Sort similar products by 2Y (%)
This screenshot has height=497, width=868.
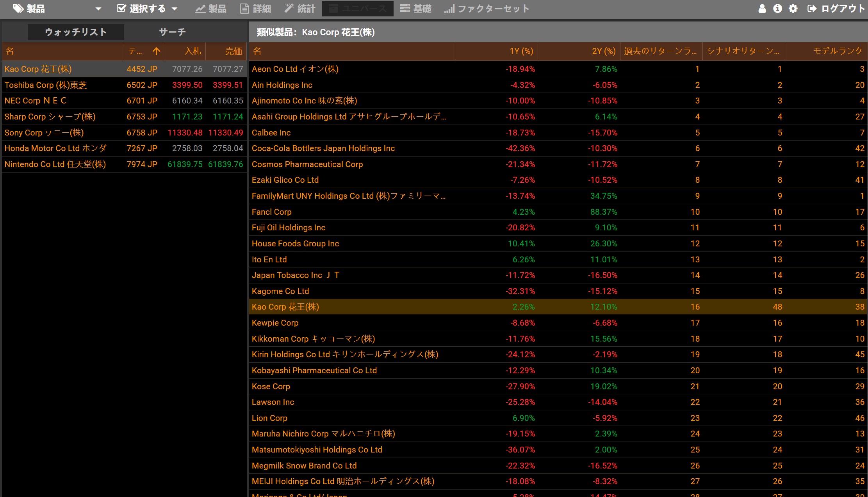click(579, 51)
